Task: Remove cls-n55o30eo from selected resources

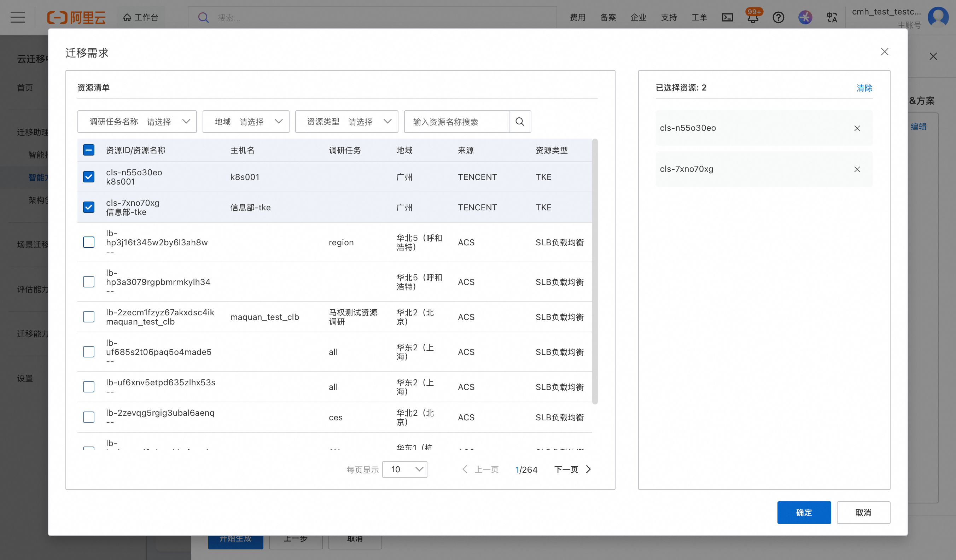Action: (x=857, y=128)
